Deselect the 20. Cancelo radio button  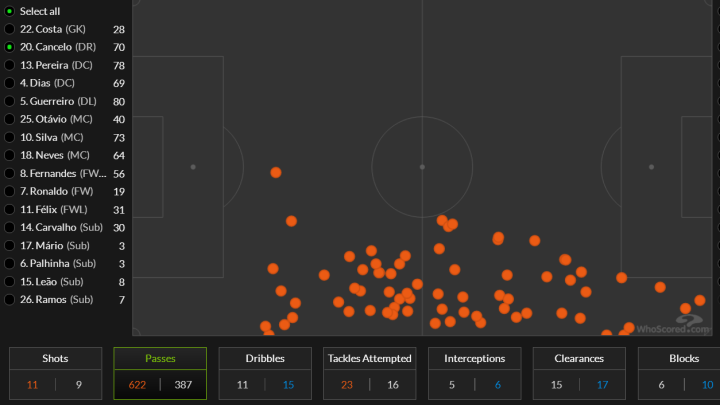click(x=9, y=47)
